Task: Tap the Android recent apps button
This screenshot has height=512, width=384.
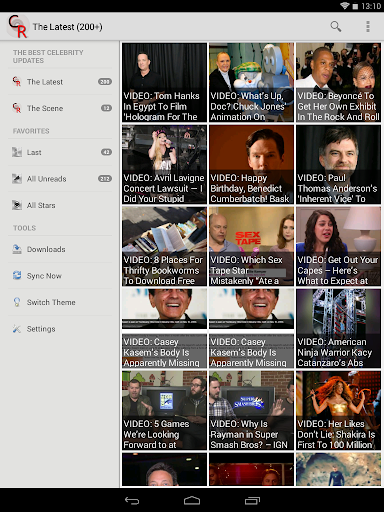Action: tap(252, 500)
